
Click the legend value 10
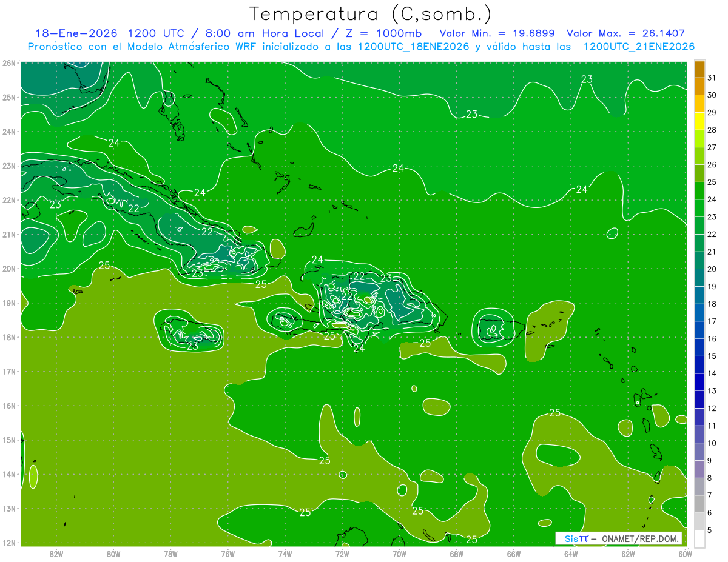click(x=712, y=443)
